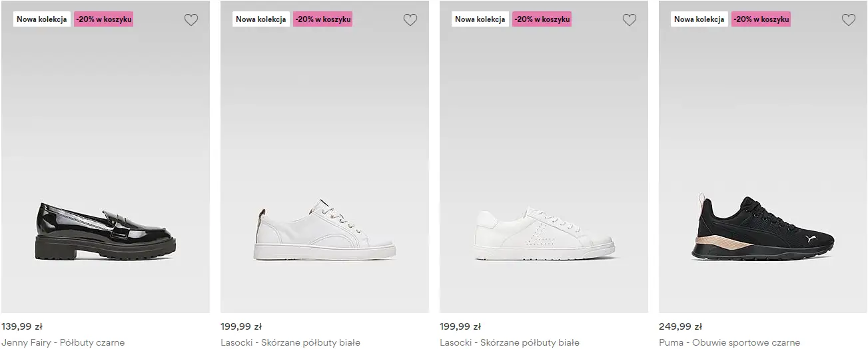Click the -20% w koszyku badge on third card
Viewport: 868px width, 349px height.
(x=542, y=19)
